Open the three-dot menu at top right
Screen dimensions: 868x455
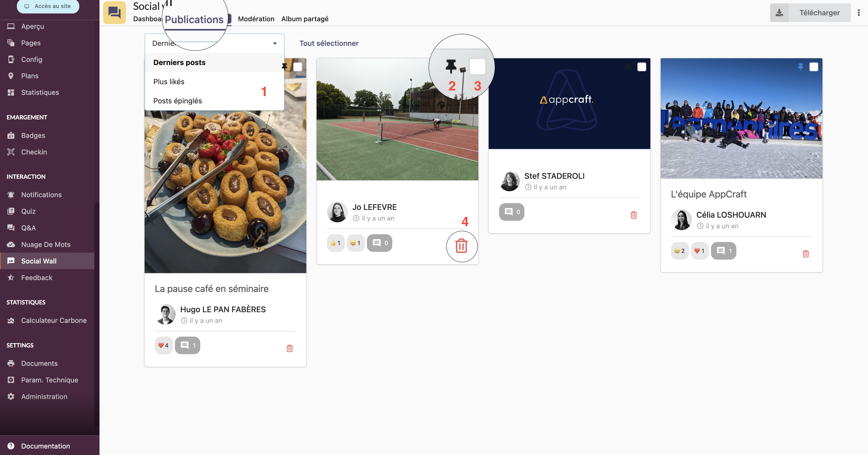click(859, 13)
